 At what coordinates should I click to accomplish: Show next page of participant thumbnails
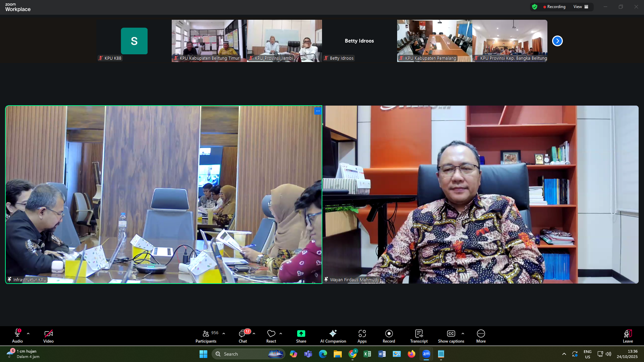click(x=557, y=41)
